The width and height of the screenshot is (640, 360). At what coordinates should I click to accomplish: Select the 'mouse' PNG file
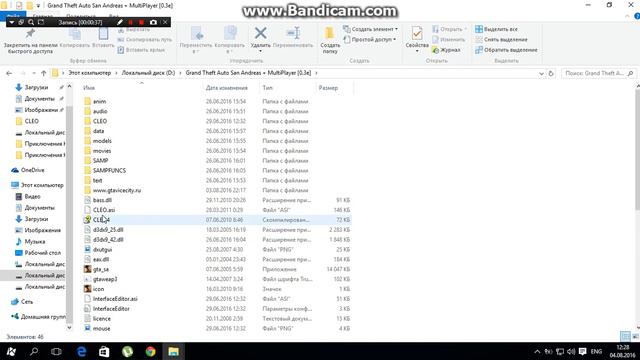tap(101, 328)
